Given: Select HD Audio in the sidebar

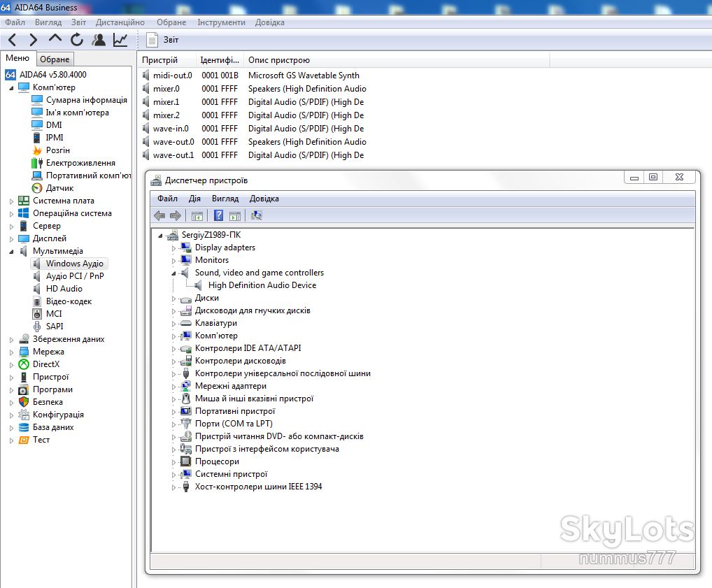Looking at the screenshot, I should click(64, 289).
